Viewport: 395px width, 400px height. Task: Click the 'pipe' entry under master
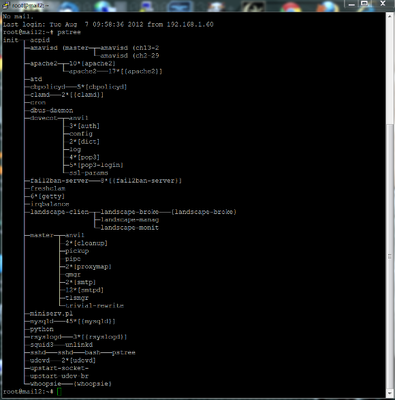pos(73,259)
